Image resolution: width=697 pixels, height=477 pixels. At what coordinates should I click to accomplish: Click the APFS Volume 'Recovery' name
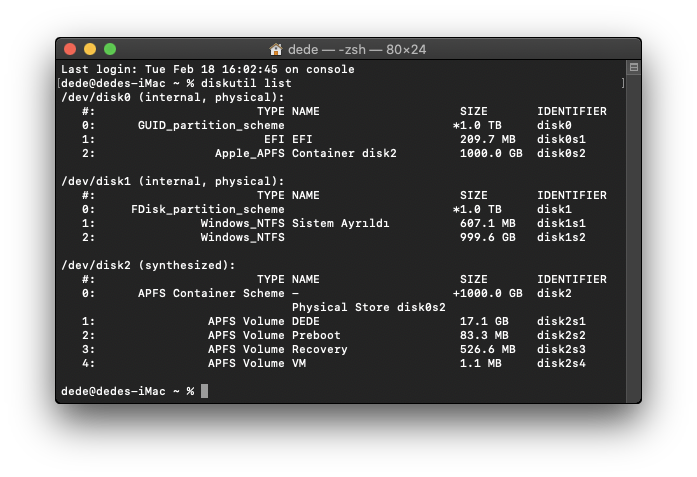(x=319, y=349)
